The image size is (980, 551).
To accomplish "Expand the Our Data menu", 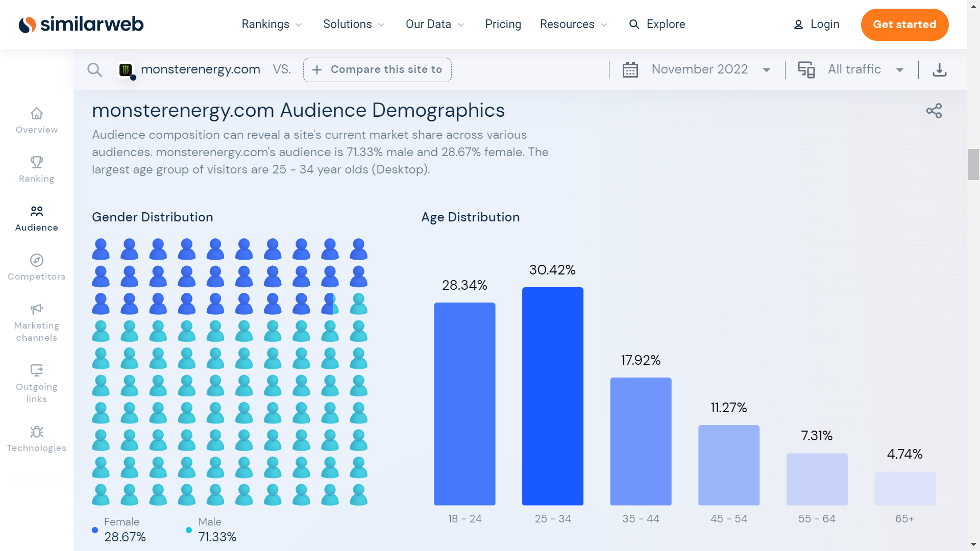I will 435,24.
